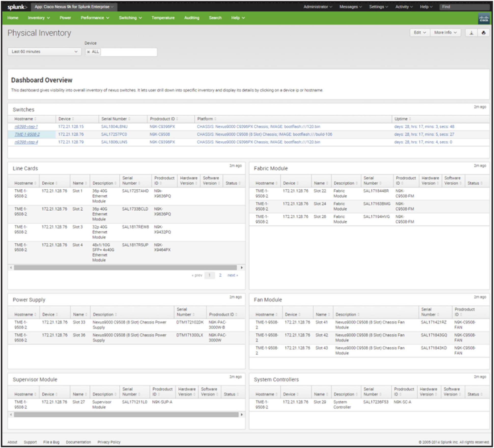Remove the ALL device token
The height and width of the screenshot is (448, 494).
[x=88, y=52]
